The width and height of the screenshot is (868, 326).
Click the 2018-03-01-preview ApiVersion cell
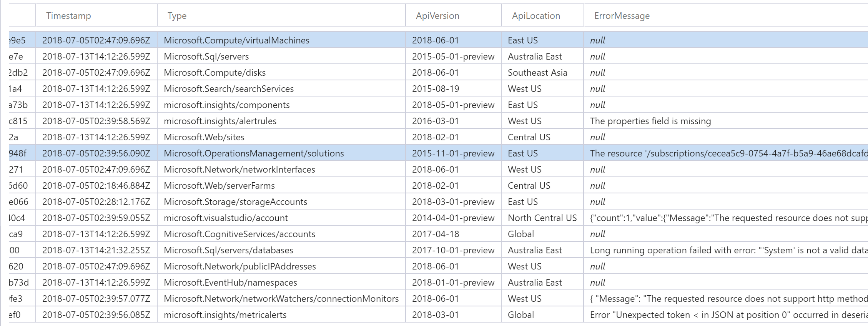pyautogui.click(x=453, y=202)
